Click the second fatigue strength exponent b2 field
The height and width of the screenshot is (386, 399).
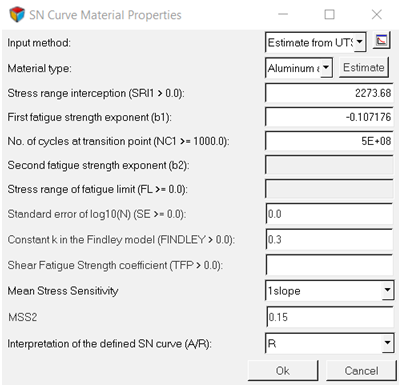click(329, 165)
